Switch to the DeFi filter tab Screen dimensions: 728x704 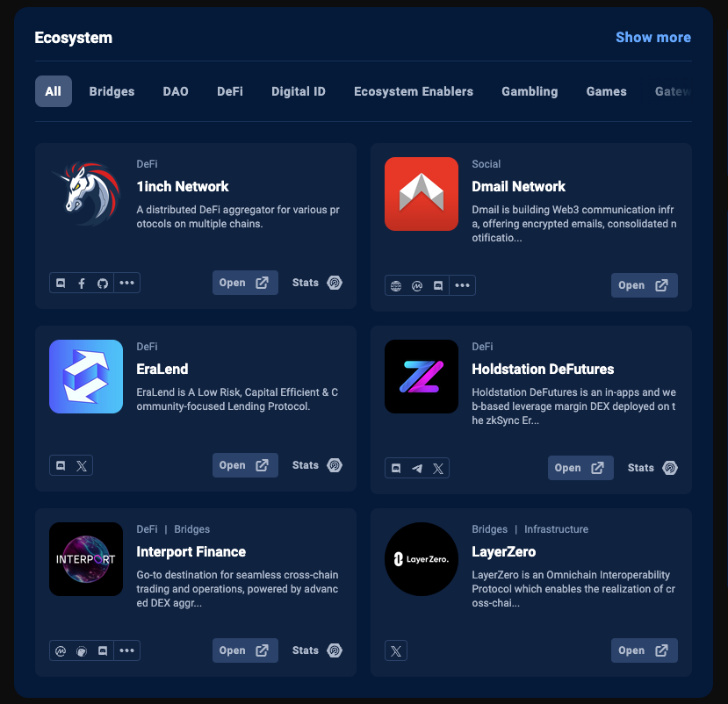pos(230,91)
